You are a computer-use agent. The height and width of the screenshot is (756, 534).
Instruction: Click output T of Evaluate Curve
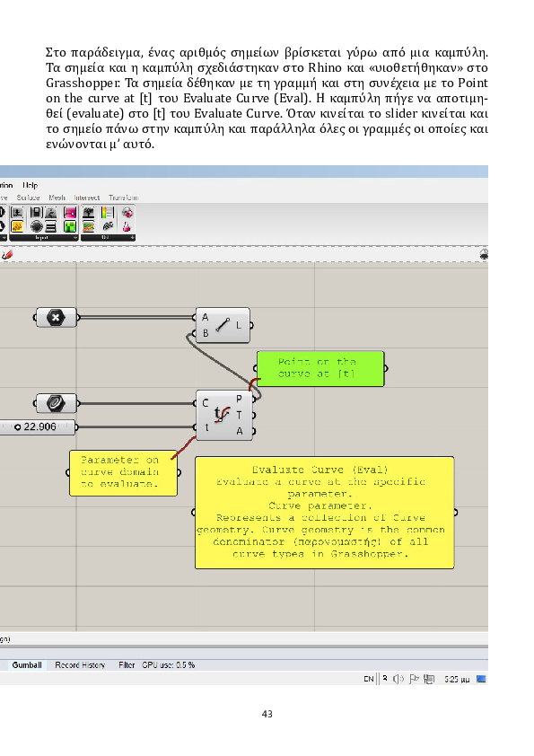(x=239, y=415)
